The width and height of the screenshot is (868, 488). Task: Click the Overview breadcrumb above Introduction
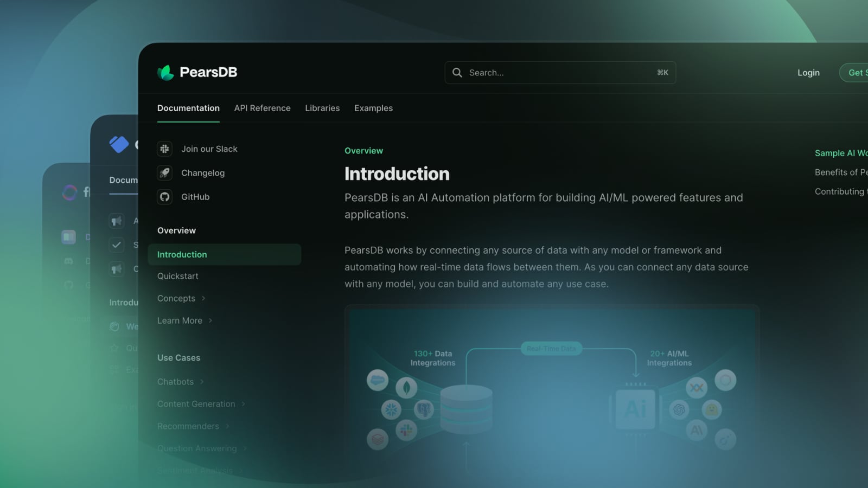point(363,151)
